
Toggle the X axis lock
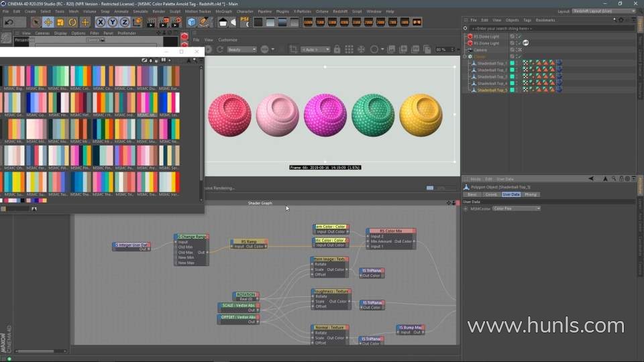click(100, 22)
